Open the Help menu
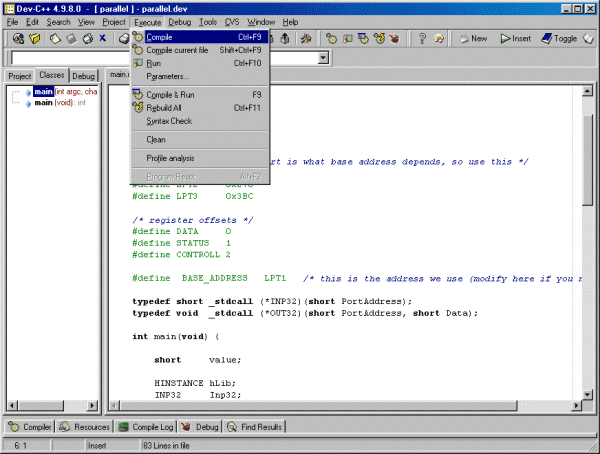 pyautogui.click(x=290, y=22)
